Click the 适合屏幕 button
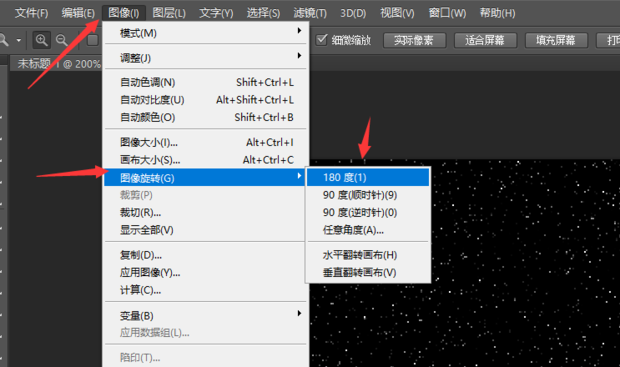Viewport: 620px width, 367px height. [485, 40]
